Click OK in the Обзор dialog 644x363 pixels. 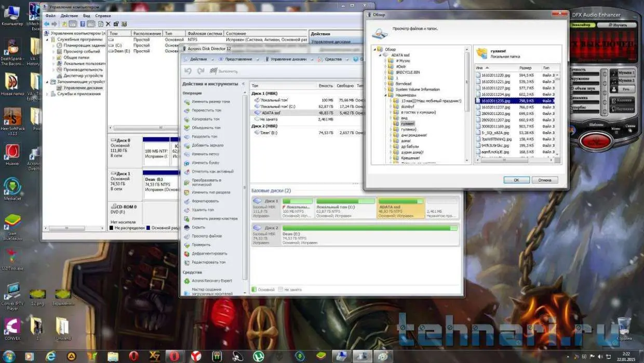[x=516, y=180]
